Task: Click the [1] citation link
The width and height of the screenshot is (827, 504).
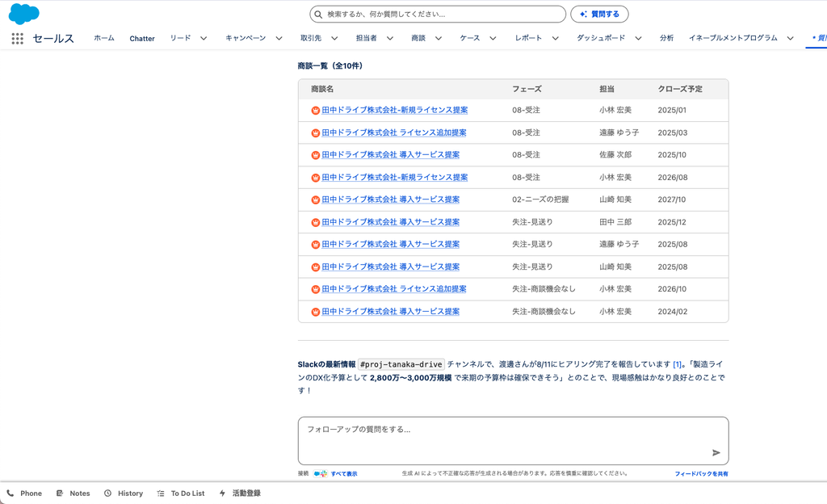Action: tap(677, 364)
